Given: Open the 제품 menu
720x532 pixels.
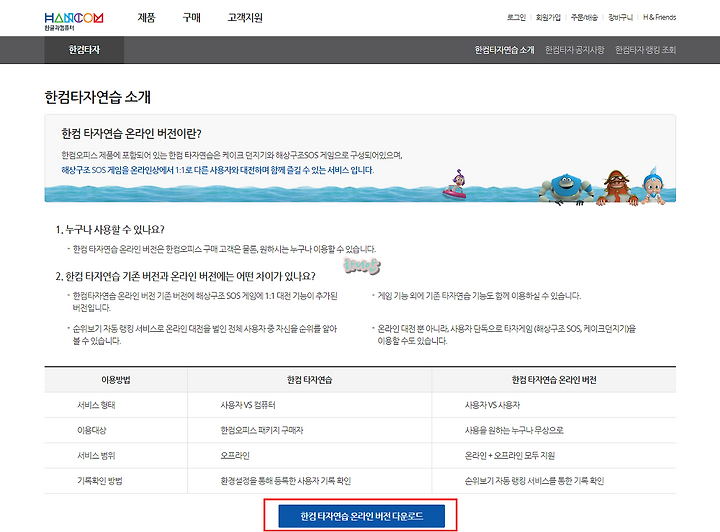Looking at the screenshot, I should 146,18.
